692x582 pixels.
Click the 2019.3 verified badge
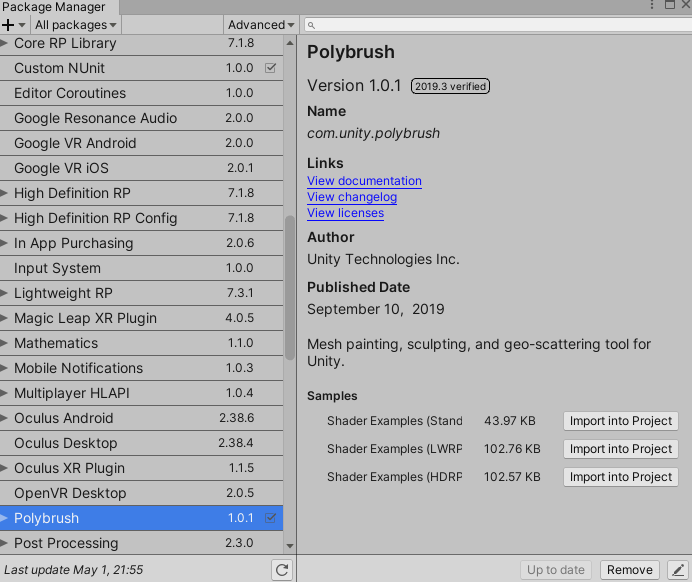(450, 86)
